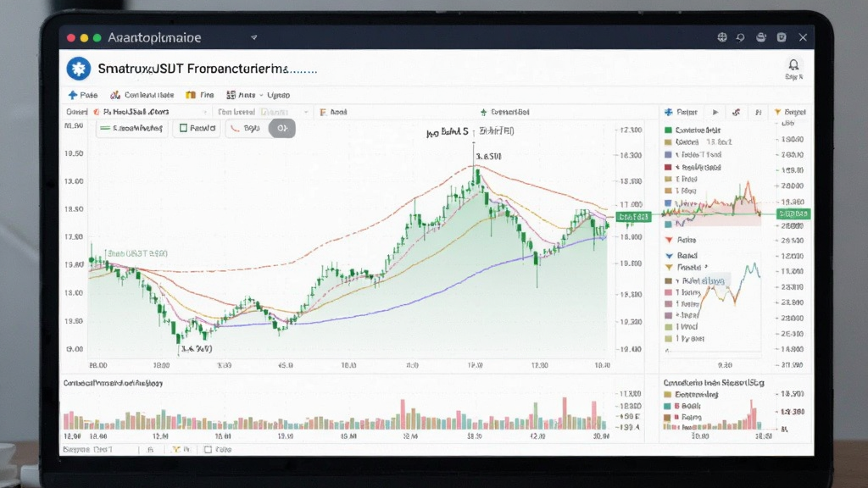Open the dropdown arrow after window title
The width and height of the screenshot is (868, 488).
253,37
